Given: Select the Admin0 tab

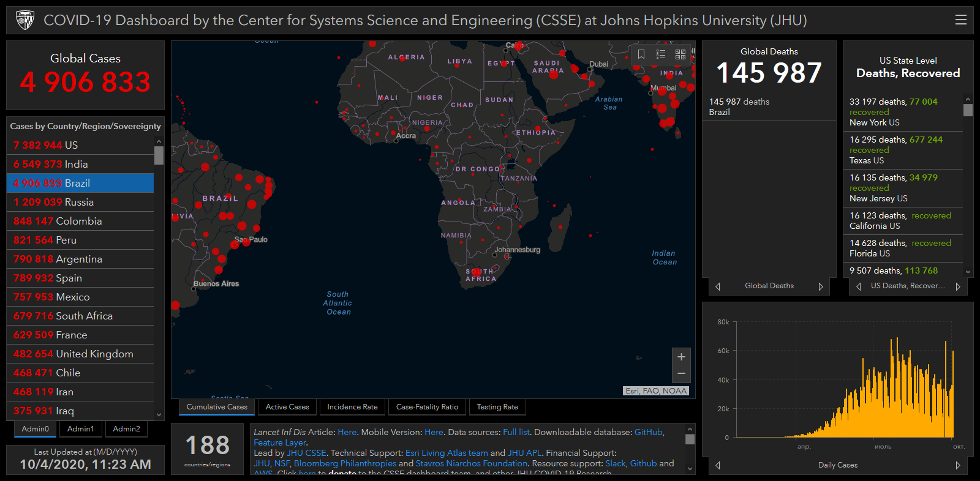Looking at the screenshot, I should click(36, 429).
